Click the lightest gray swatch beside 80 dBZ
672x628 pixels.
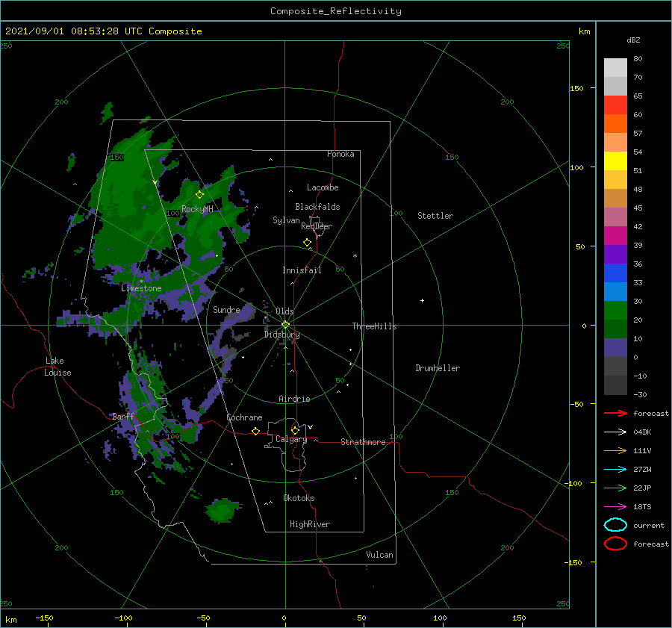click(x=615, y=68)
